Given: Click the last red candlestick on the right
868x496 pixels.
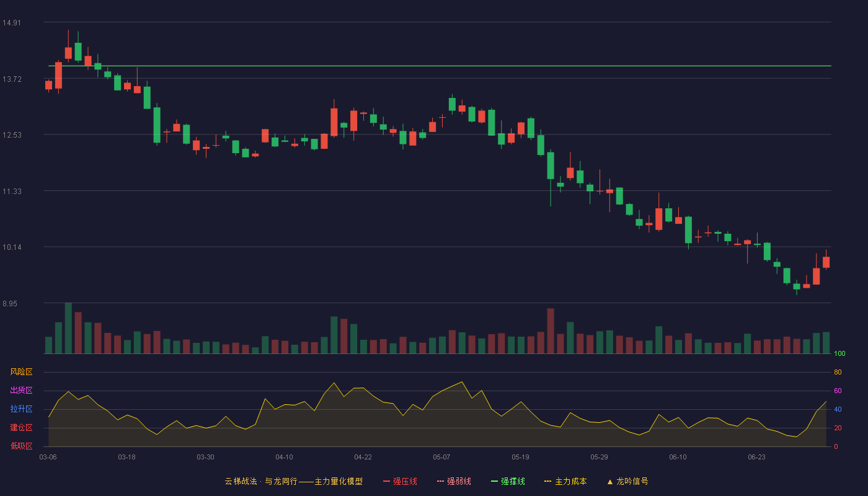Looking at the screenshot, I should click(826, 262).
